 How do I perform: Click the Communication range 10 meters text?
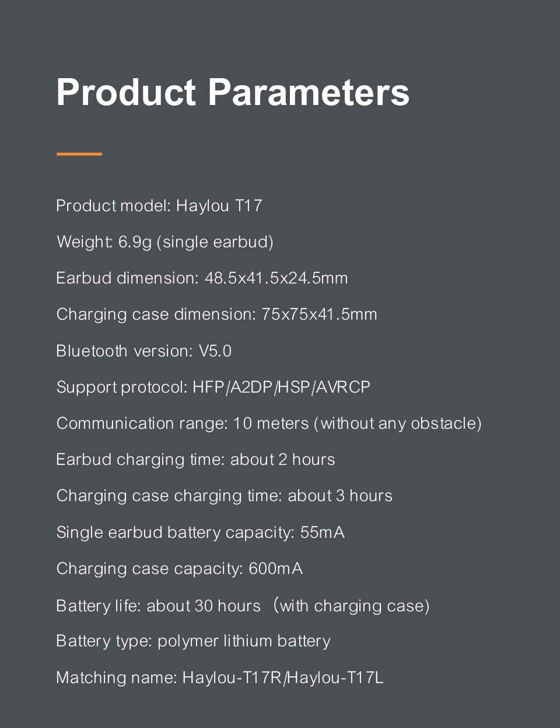pos(269,423)
